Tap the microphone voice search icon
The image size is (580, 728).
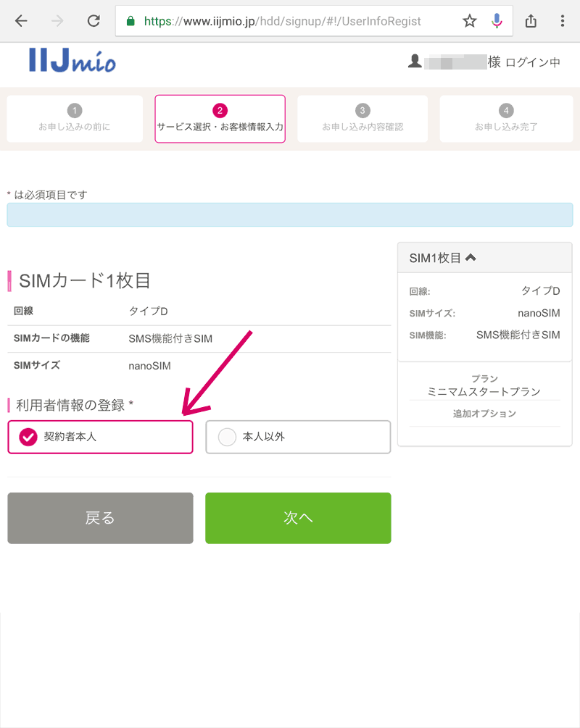click(x=497, y=21)
